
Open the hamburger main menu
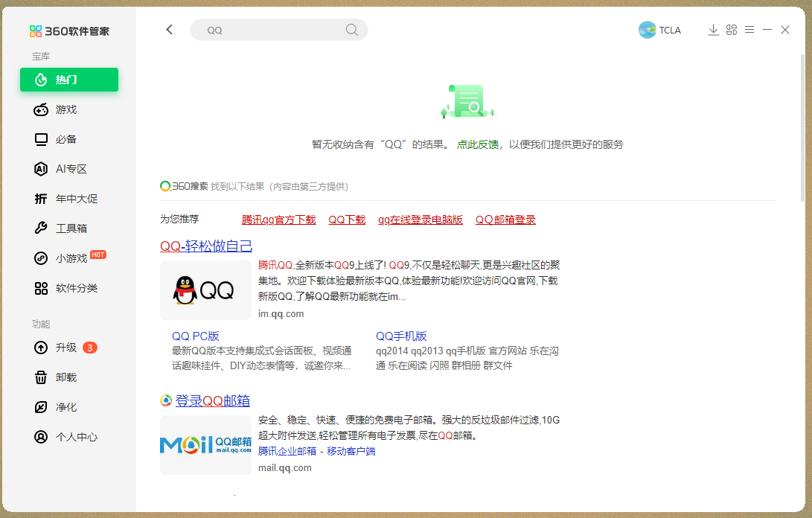pos(749,29)
